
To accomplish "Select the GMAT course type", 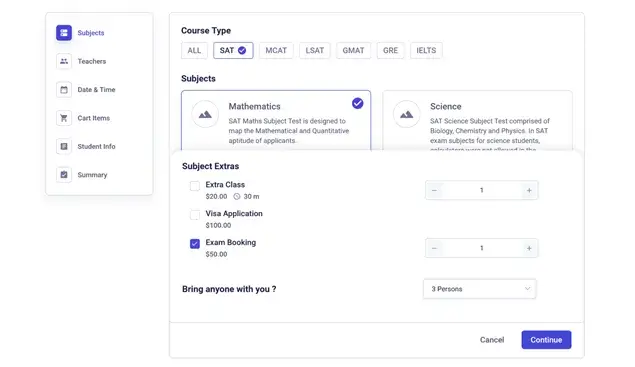I will 353,51.
